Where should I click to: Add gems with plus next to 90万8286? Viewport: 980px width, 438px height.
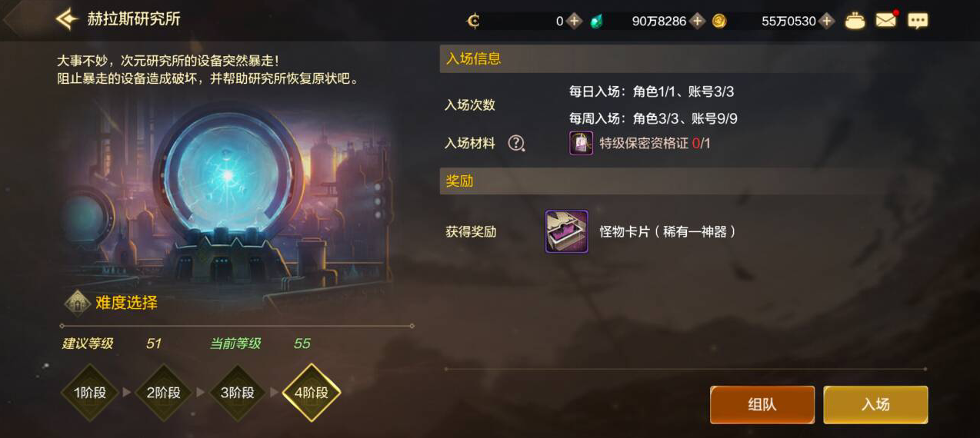pos(697,21)
